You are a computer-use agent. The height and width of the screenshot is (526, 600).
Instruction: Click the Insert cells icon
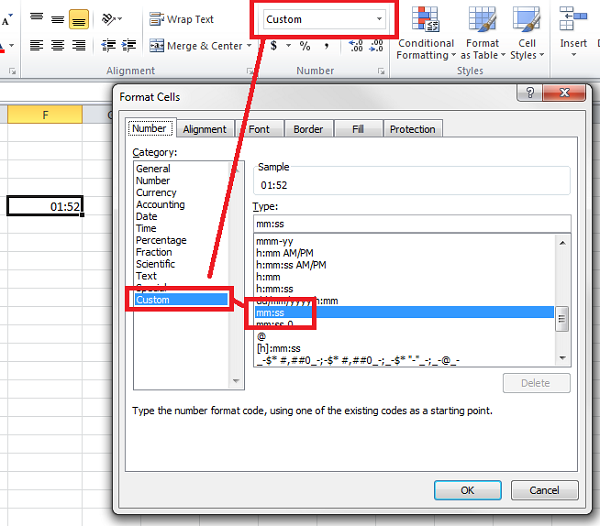coord(573,18)
